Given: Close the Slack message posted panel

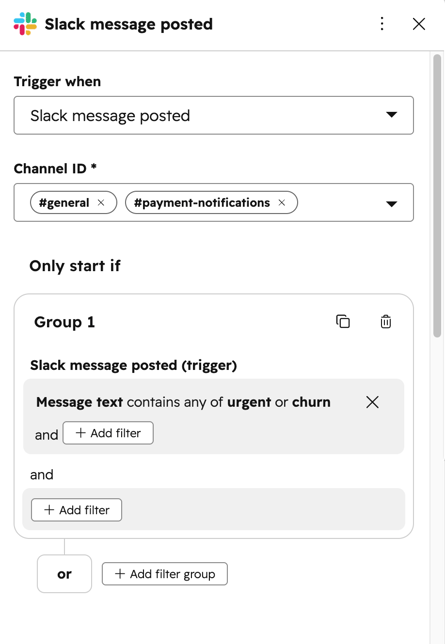Looking at the screenshot, I should (419, 24).
